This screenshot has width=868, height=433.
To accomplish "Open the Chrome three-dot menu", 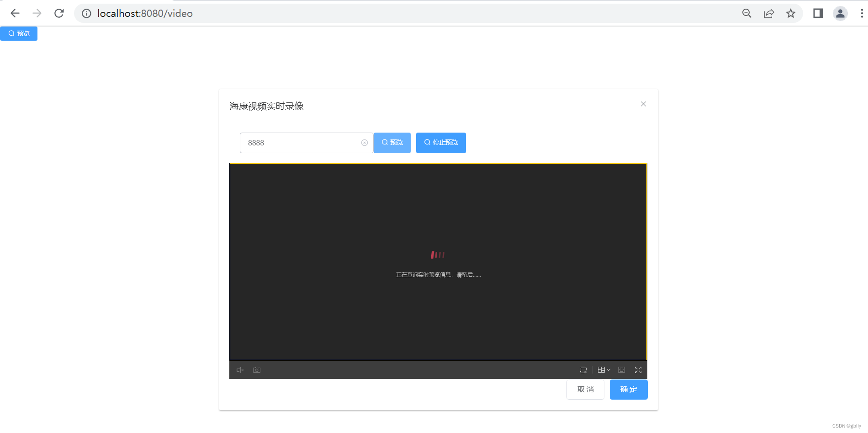I will [862, 13].
